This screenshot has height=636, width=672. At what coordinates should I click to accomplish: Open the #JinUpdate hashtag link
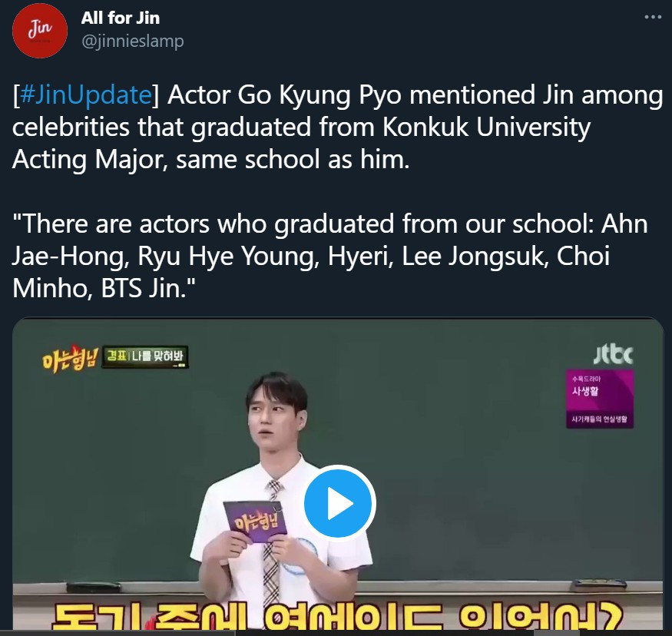[x=86, y=94]
